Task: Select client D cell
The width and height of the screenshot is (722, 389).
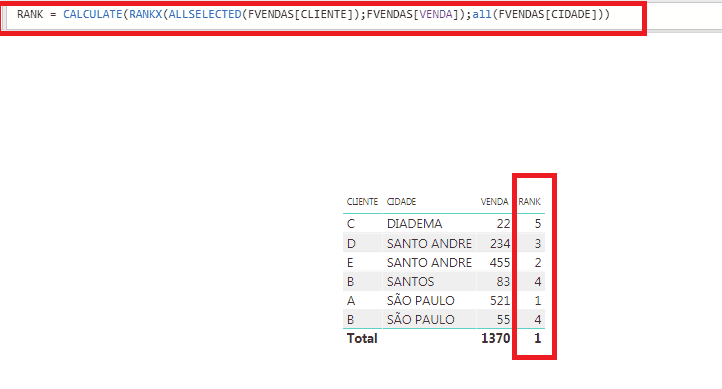Action: [351, 244]
